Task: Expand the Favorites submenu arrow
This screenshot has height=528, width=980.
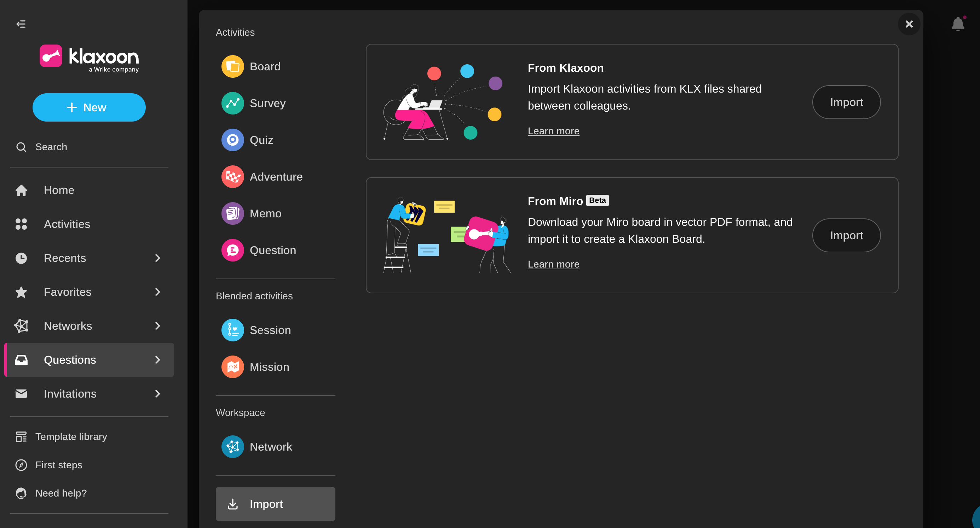Action: point(157,292)
